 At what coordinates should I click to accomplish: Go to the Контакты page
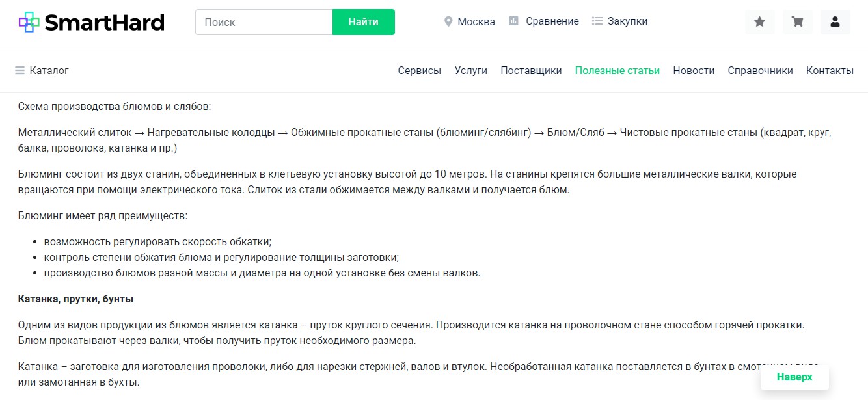830,70
